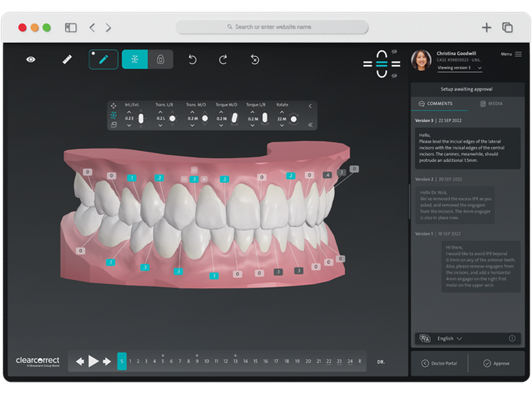Jump to stage 13 in timeline

click(235, 361)
